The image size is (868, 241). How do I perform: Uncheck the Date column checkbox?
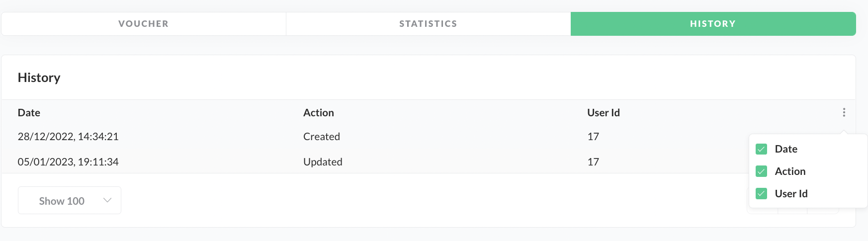[x=761, y=149]
